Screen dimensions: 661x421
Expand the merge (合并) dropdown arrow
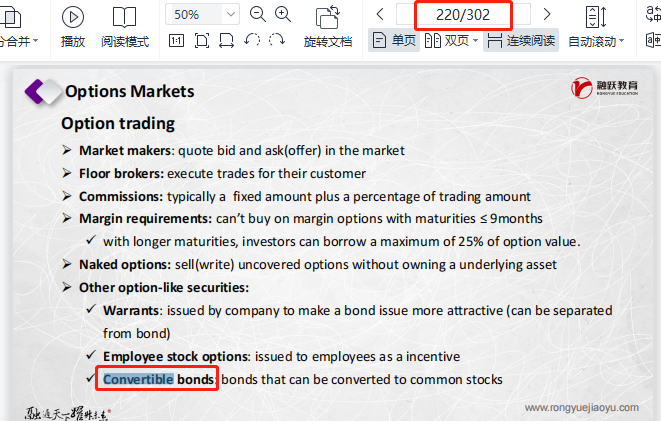[36, 42]
